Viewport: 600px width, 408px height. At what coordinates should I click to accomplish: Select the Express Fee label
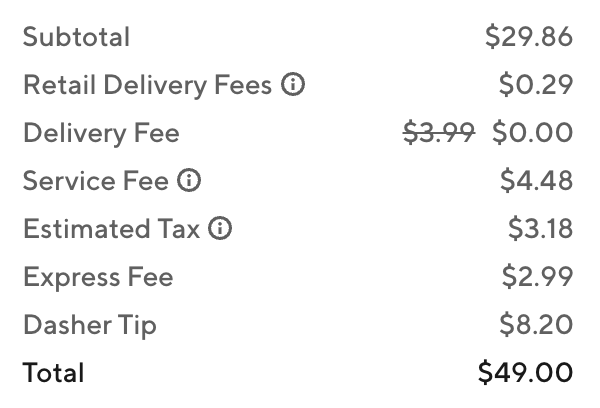98,277
